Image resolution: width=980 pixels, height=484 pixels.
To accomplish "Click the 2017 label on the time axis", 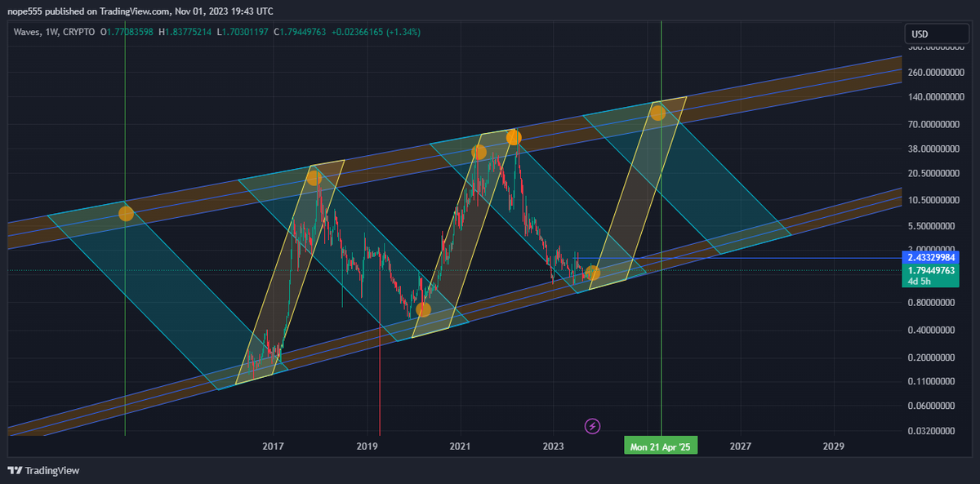I will coord(273,446).
